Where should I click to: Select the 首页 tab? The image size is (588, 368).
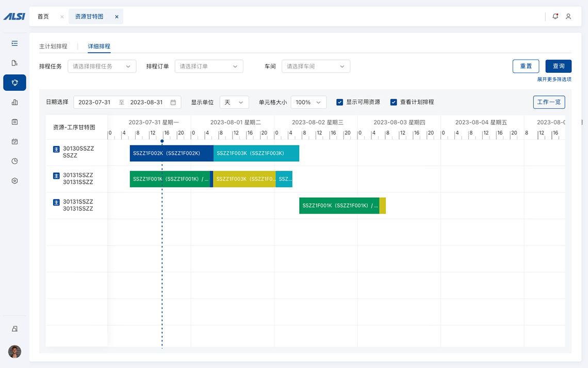tap(43, 17)
